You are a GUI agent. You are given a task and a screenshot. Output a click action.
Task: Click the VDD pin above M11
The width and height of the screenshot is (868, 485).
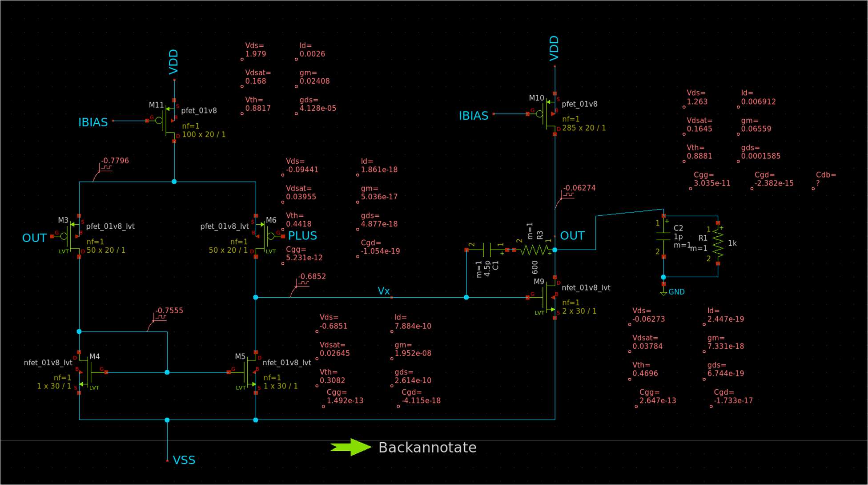tap(173, 62)
